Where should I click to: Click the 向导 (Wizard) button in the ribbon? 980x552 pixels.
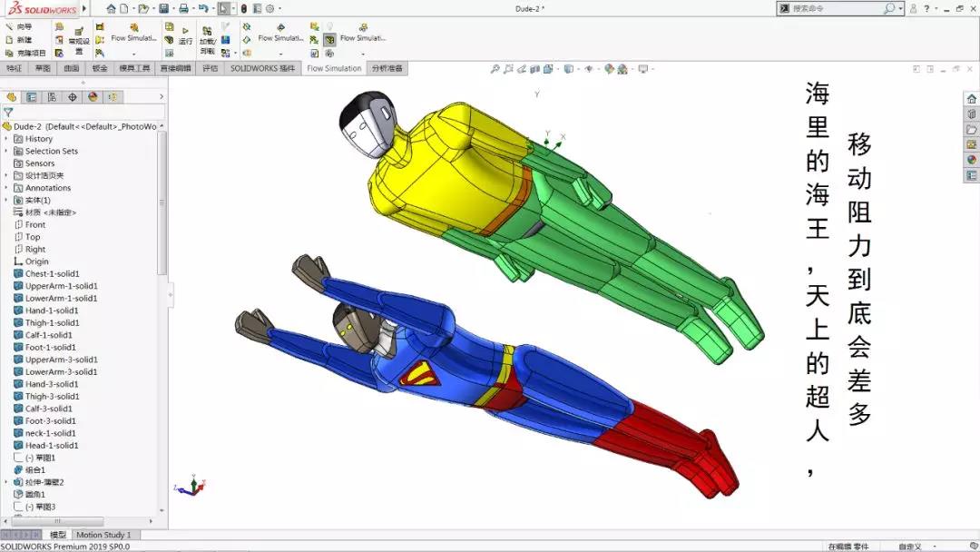click(24, 27)
